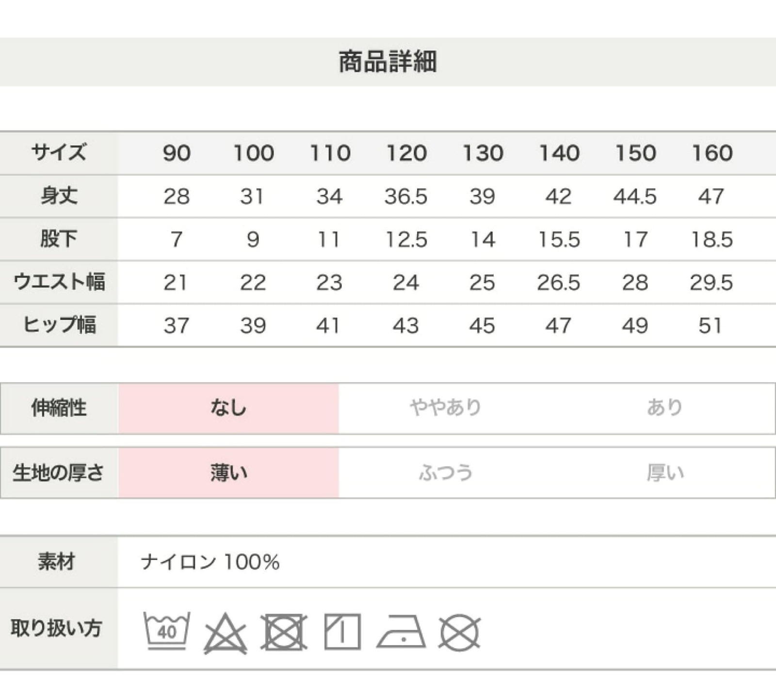776x700 pixels.
Task: Click the 商品詳細 header bar
Action: (x=388, y=62)
